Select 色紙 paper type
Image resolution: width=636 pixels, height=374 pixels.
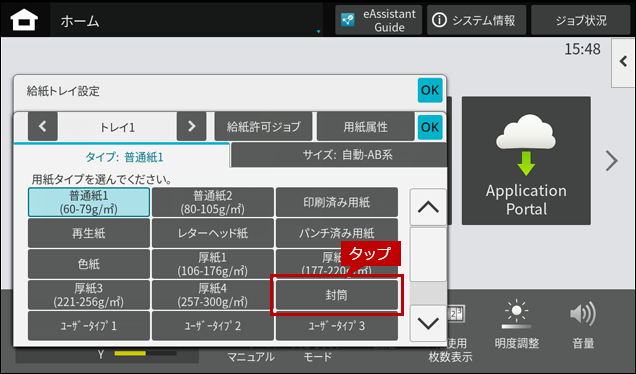point(89,264)
